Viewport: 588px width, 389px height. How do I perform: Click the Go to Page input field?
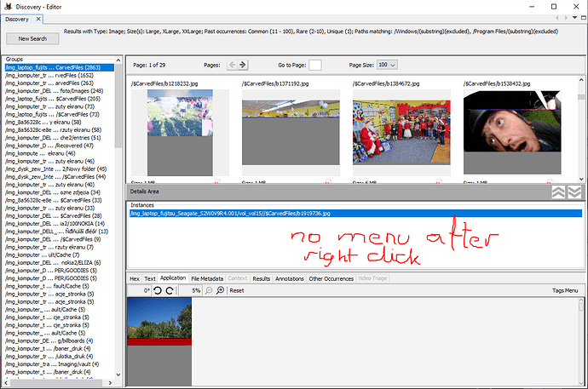click(x=315, y=65)
